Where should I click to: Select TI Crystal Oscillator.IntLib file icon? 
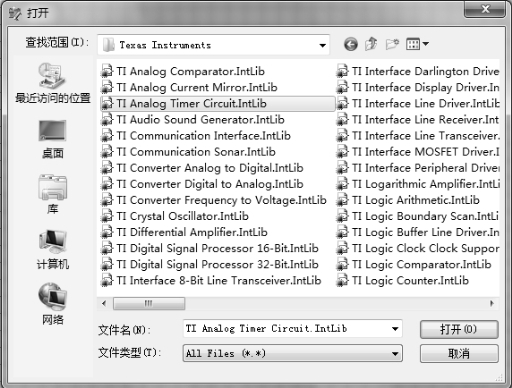107,216
